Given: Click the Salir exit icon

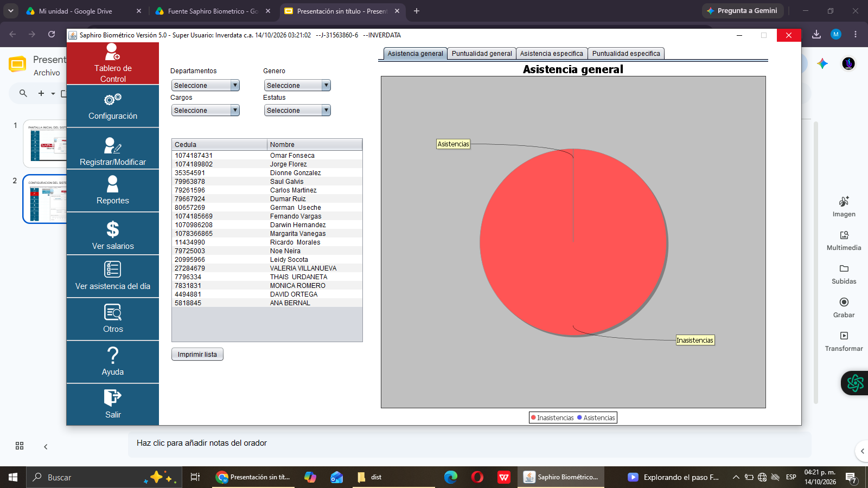Looking at the screenshot, I should point(113,397).
